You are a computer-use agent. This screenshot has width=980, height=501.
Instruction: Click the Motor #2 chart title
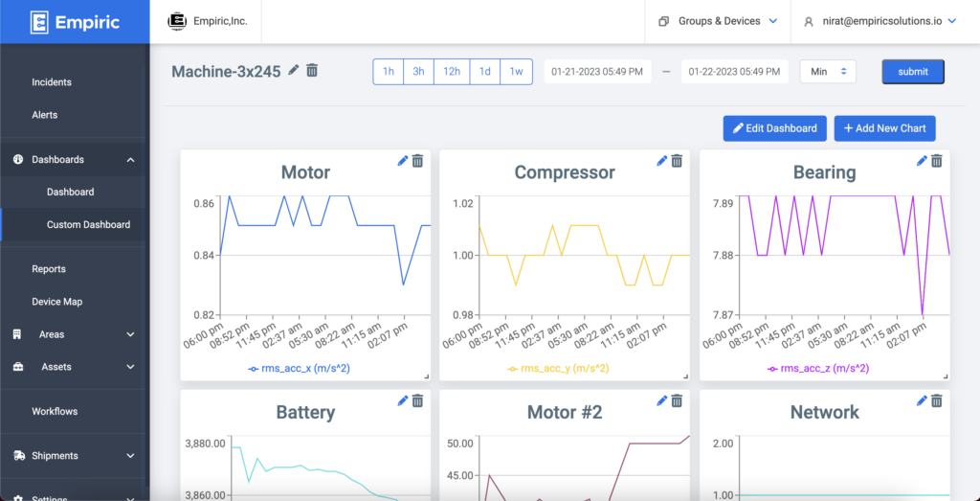point(565,412)
